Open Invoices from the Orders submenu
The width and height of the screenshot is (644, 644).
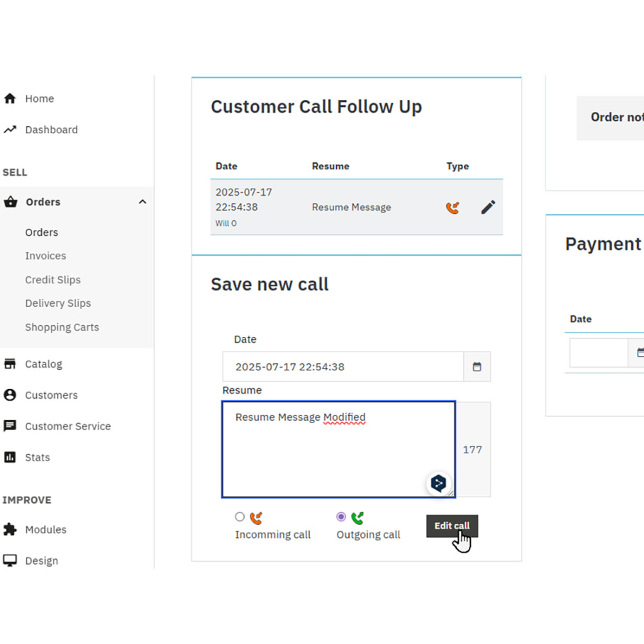tap(45, 256)
